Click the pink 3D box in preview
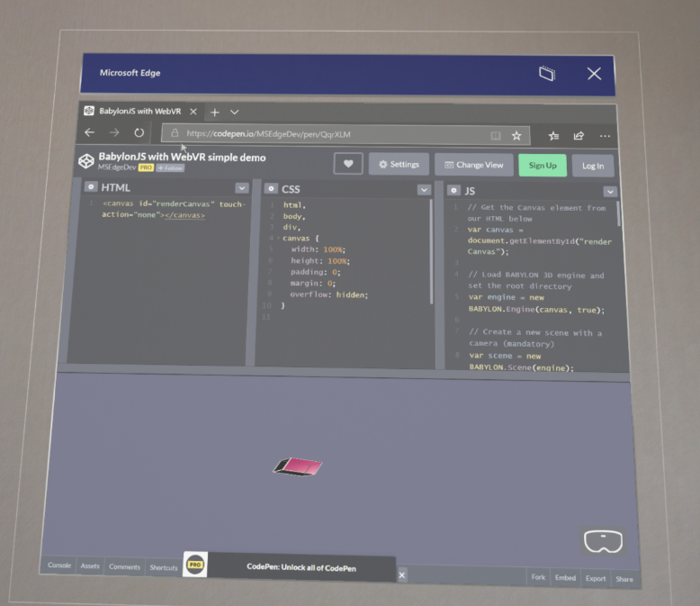Screen dimensions: 700x606 298,466
